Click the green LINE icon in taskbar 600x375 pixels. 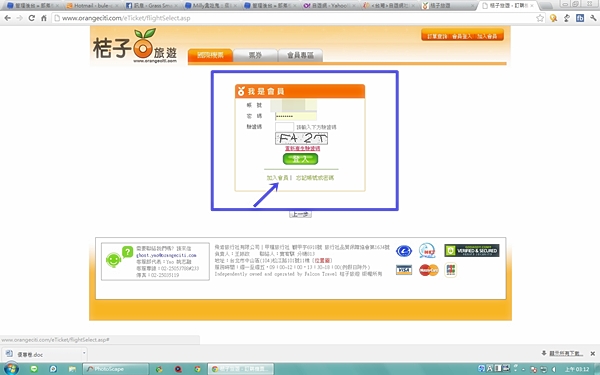point(34,369)
